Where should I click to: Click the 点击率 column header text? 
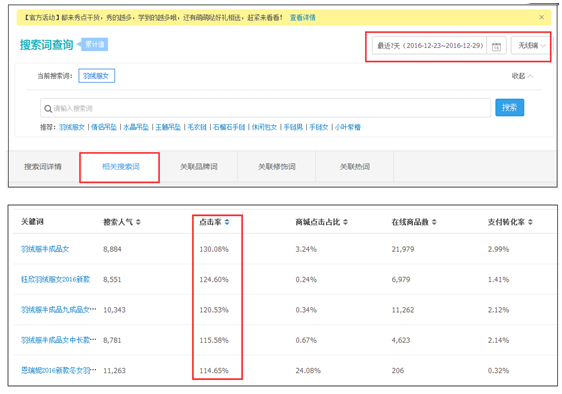(210, 222)
